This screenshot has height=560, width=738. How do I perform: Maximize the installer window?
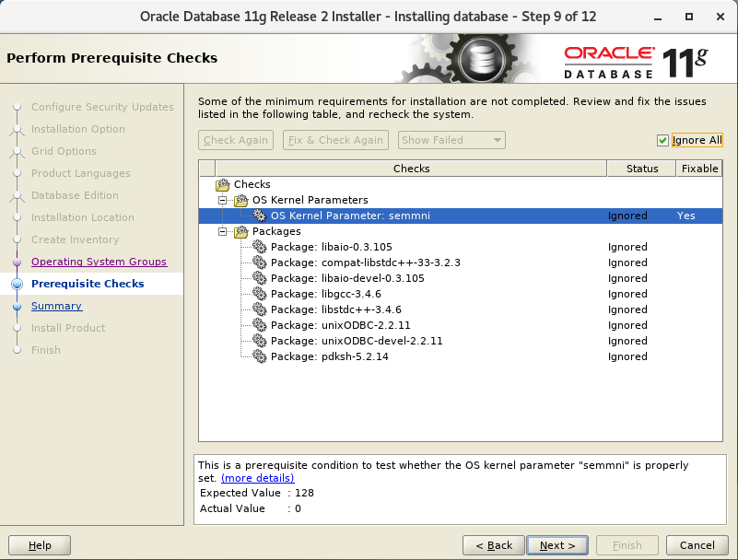[x=689, y=17]
